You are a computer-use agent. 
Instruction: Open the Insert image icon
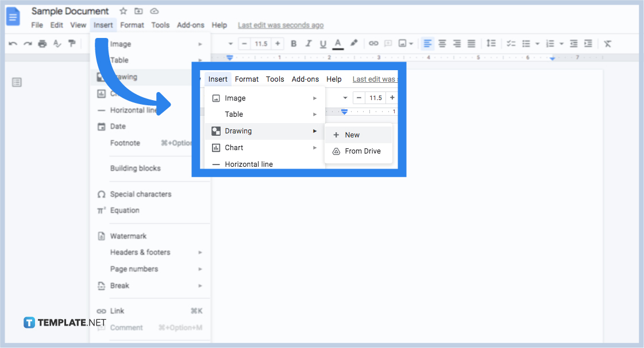[403, 43]
